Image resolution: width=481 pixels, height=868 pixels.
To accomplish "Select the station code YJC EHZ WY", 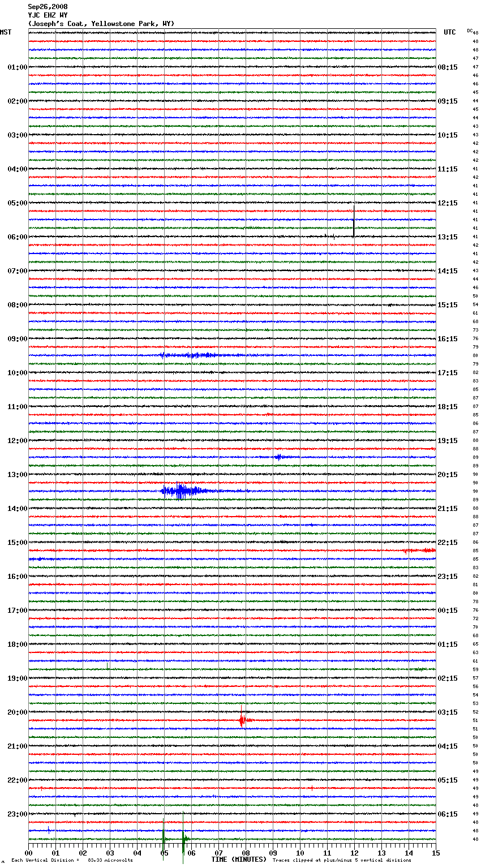I will click(48, 15).
